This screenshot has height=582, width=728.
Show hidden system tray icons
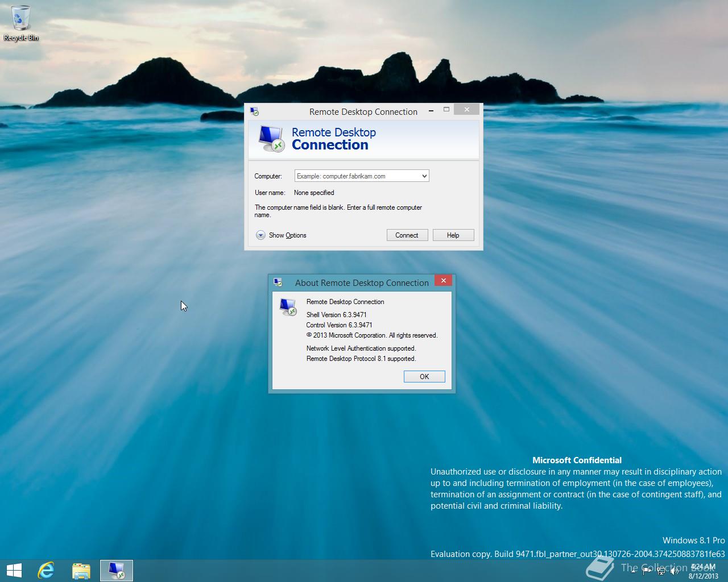pyautogui.click(x=634, y=572)
